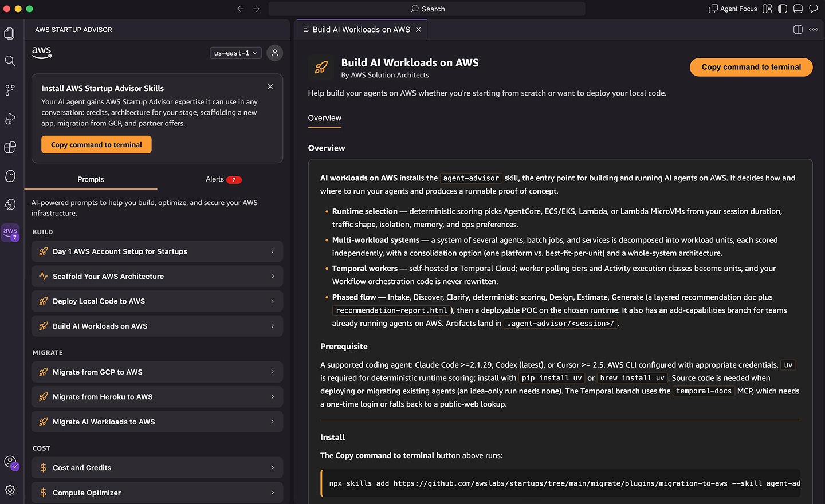The width and height of the screenshot is (825, 504).
Task: Open Run and Debug in activity bar
Action: 10,119
